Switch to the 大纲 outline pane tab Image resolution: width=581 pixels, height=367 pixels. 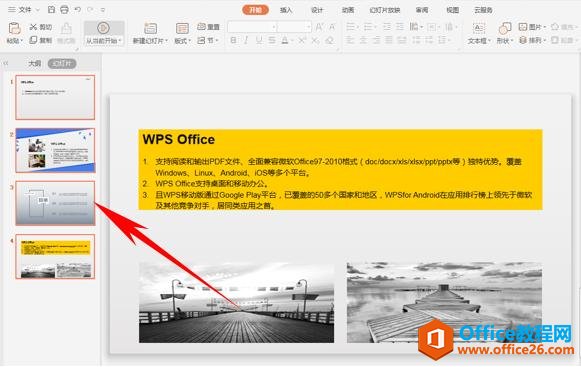pos(34,63)
